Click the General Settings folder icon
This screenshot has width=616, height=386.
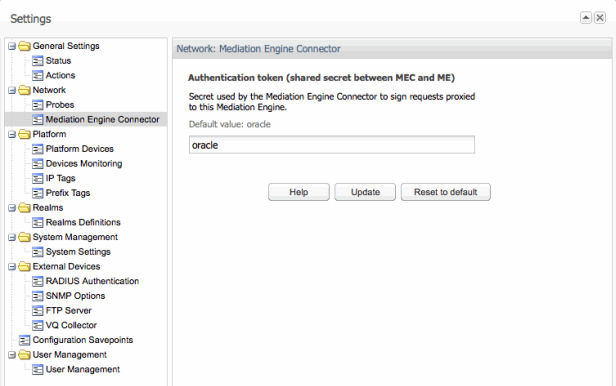click(24, 46)
